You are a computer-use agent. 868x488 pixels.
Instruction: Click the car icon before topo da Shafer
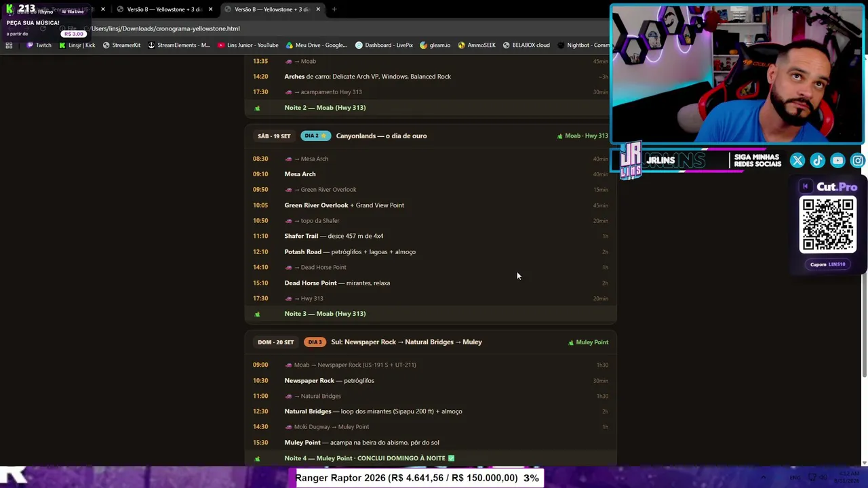pos(288,221)
